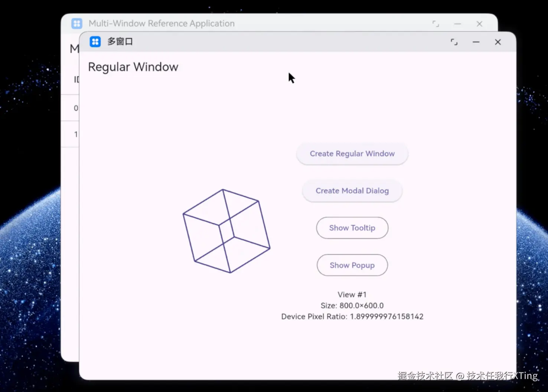Close the 多窗口 front window

click(498, 42)
